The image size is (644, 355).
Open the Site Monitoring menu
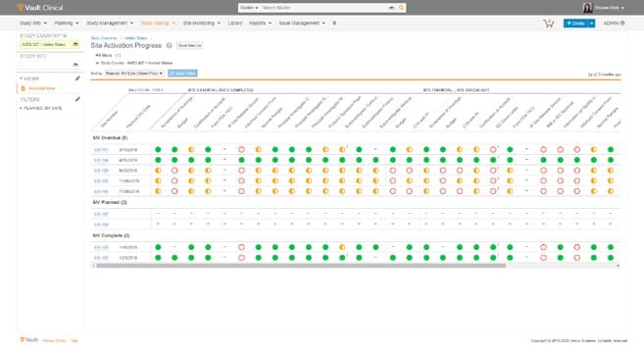click(201, 23)
